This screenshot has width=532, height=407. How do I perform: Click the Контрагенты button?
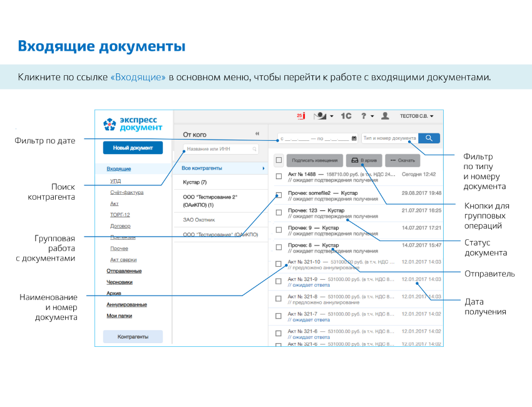[133, 337]
